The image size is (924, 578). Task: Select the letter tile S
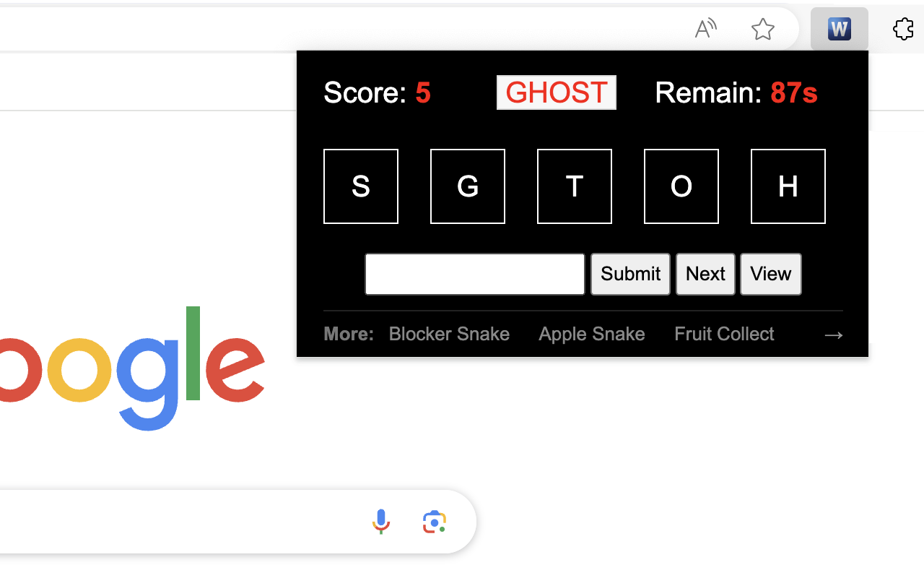click(361, 186)
